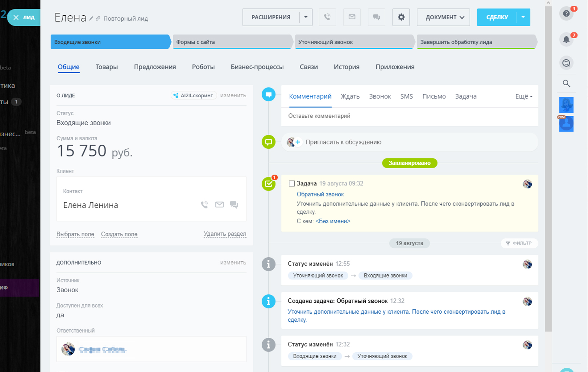This screenshot has width=588, height=372.
Task: Click the AI24-скоринг button
Action: [x=194, y=95]
